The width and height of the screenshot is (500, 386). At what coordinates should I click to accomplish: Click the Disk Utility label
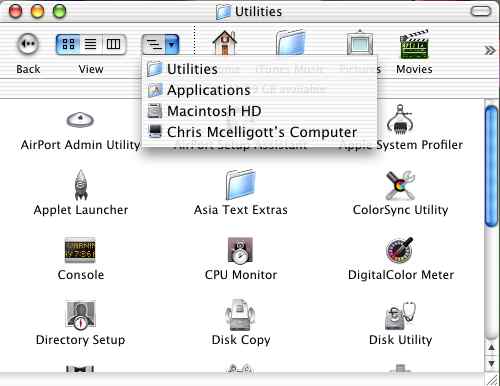pyautogui.click(x=401, y=340)
